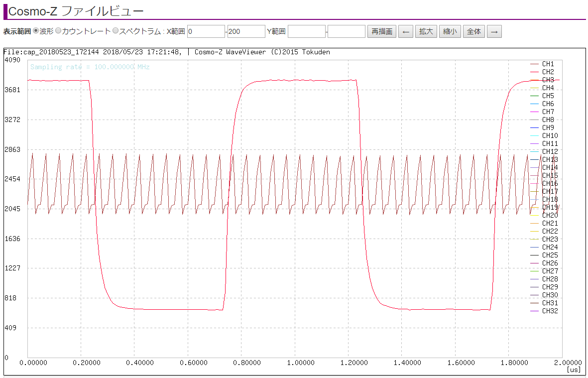Click the Y range minimum input field
The image size is (588, 378).
(x=306, y=31)
